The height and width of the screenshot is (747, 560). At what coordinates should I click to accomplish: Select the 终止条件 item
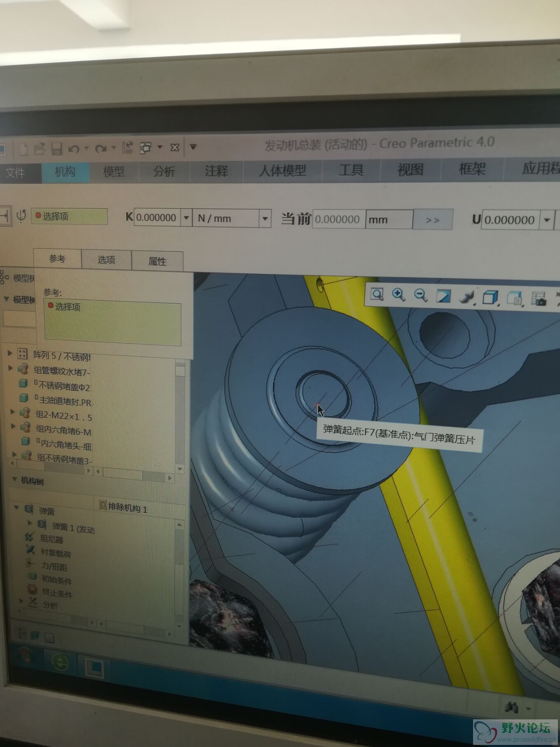pos(57,593)
